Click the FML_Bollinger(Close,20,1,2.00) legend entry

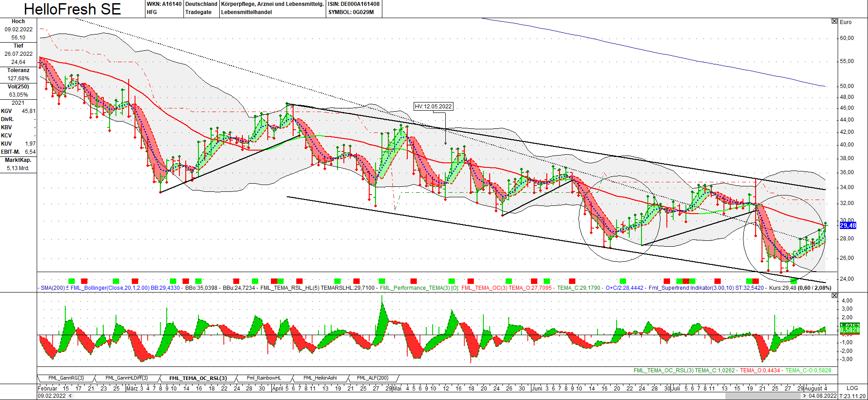[x=110, y=288]
